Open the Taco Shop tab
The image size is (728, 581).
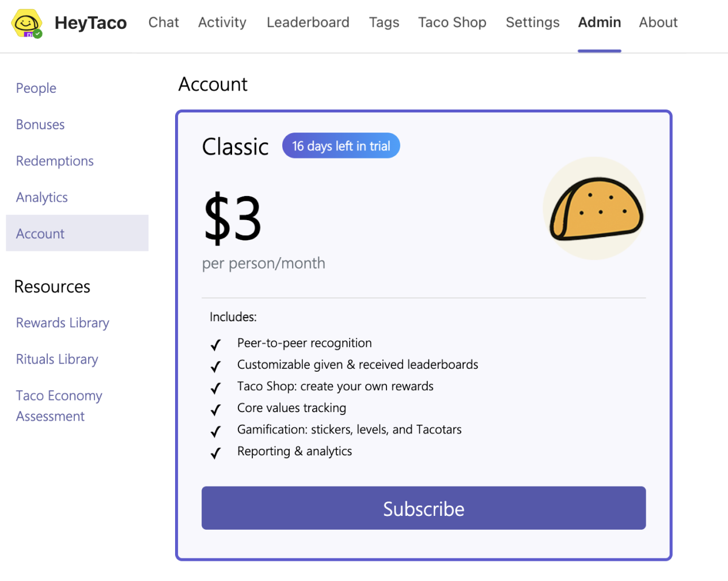click(452, 22)
